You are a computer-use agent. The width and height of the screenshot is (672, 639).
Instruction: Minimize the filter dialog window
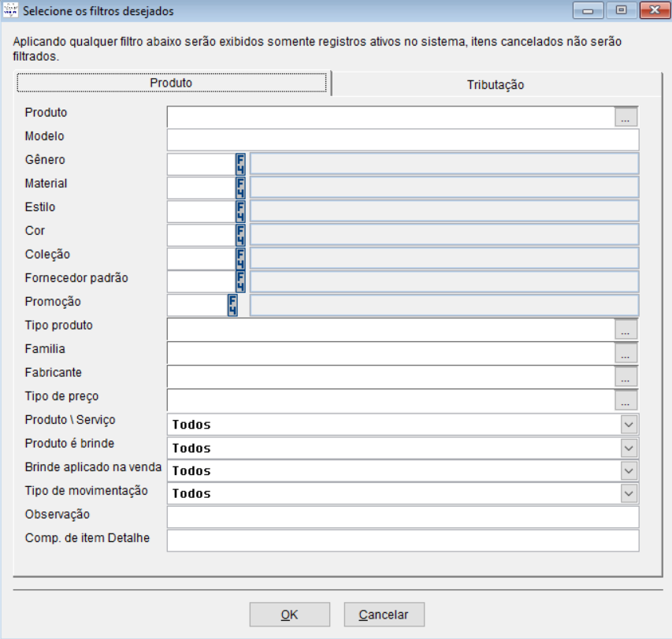pyautogui.click(x=588, y=10)
